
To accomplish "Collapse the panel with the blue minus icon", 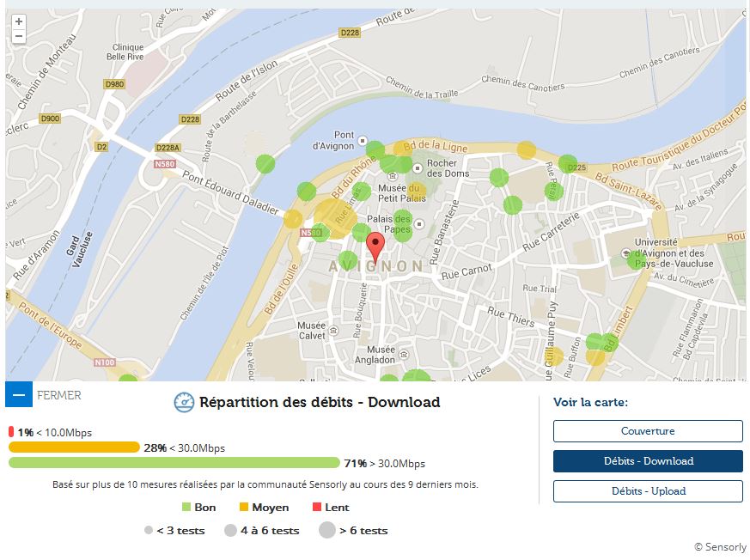I will point(18,395).
